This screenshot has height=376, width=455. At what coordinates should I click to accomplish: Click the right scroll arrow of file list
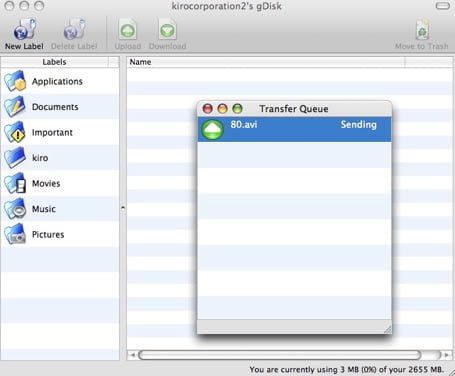coord(447,355)
